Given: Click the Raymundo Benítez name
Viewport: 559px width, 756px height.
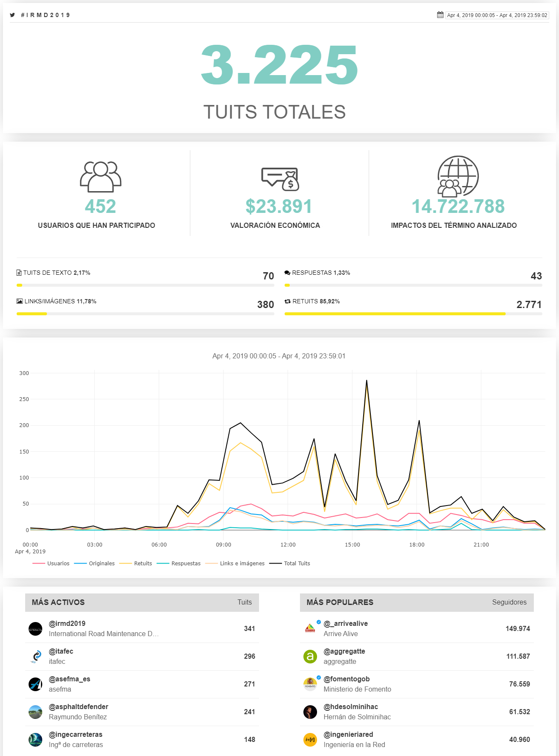Looking at the screenshot, I should 78,717.
